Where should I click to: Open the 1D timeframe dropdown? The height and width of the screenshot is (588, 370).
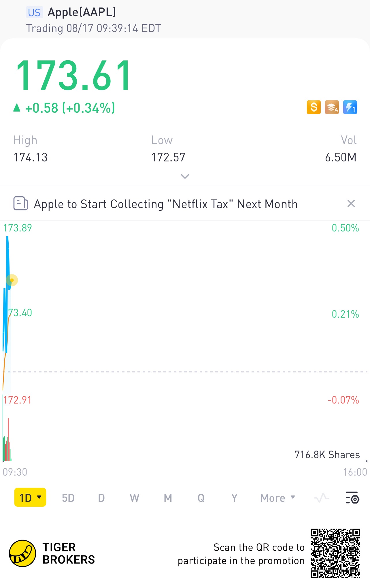[x=30, y=497]
